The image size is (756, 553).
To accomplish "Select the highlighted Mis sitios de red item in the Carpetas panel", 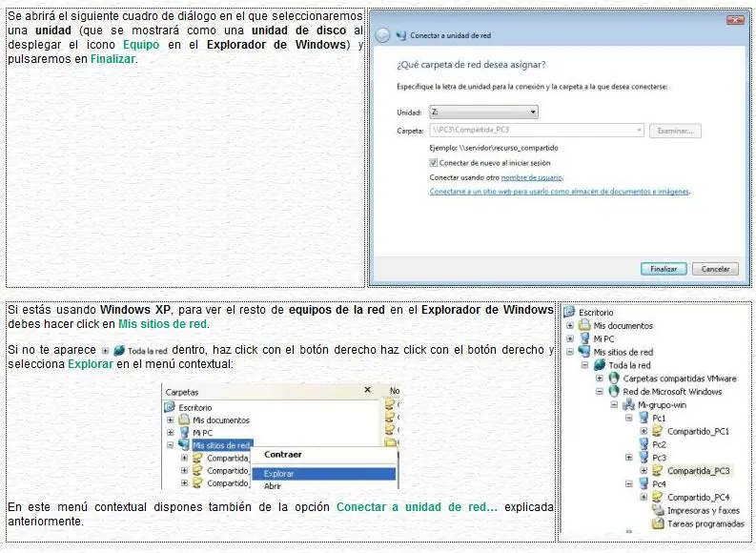I will (x=221, y=445).
